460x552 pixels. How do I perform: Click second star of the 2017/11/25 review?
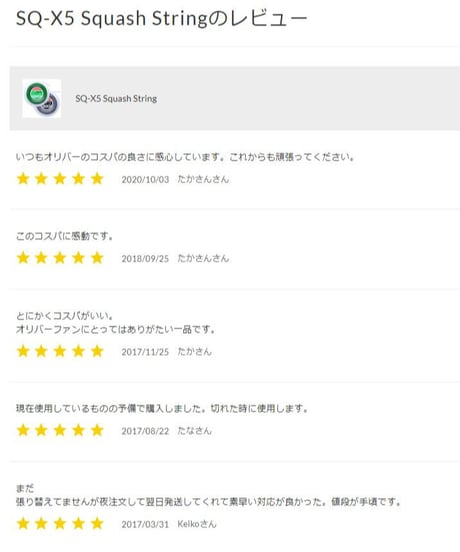41,351
